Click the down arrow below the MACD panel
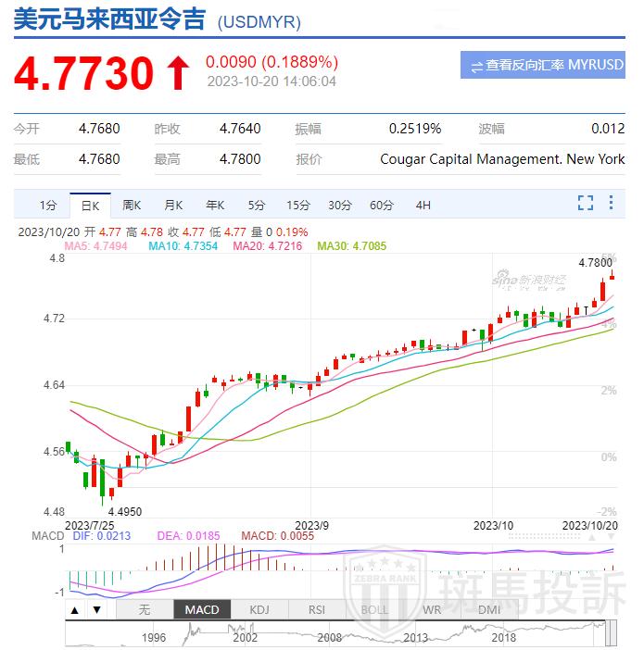 point(96,609)
